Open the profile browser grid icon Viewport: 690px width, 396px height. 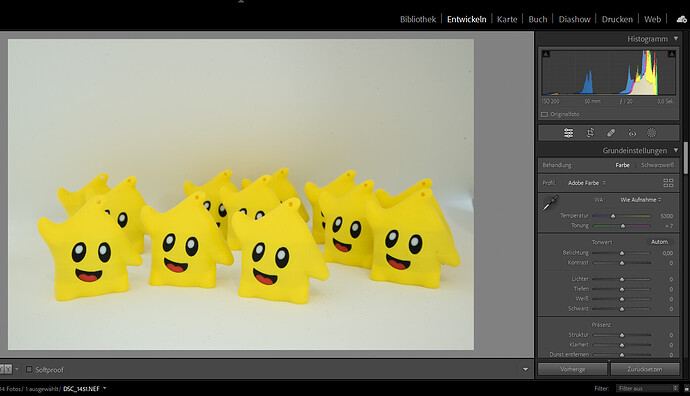click(x=668, y=183)
